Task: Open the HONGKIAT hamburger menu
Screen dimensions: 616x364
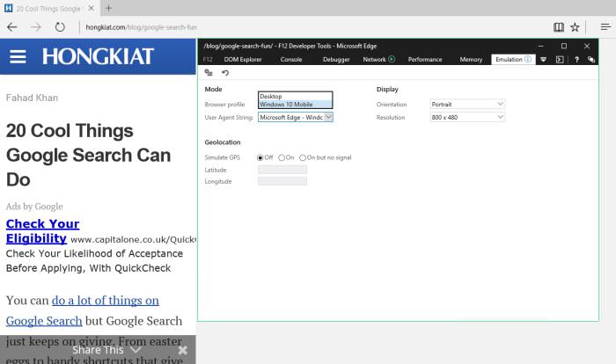Action: (18, 56)
